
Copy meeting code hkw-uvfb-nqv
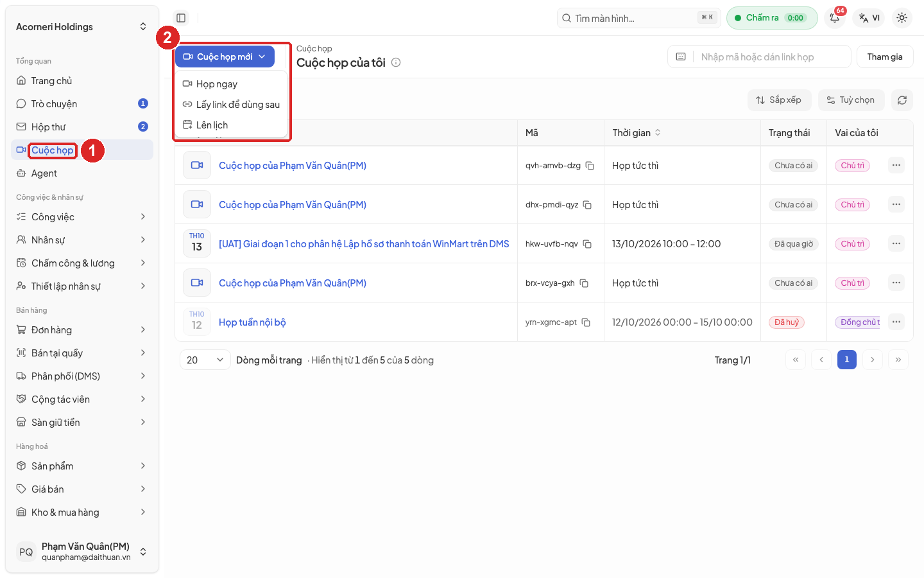coord(587,244)
